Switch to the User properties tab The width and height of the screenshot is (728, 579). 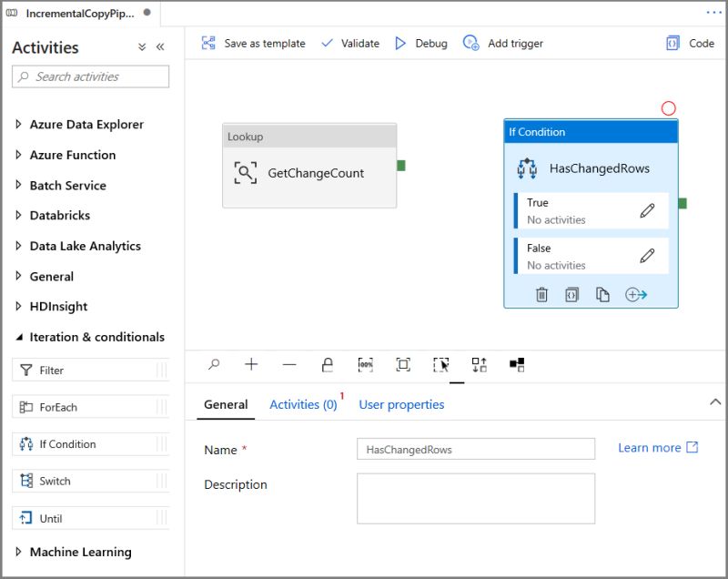click(401, 404)
